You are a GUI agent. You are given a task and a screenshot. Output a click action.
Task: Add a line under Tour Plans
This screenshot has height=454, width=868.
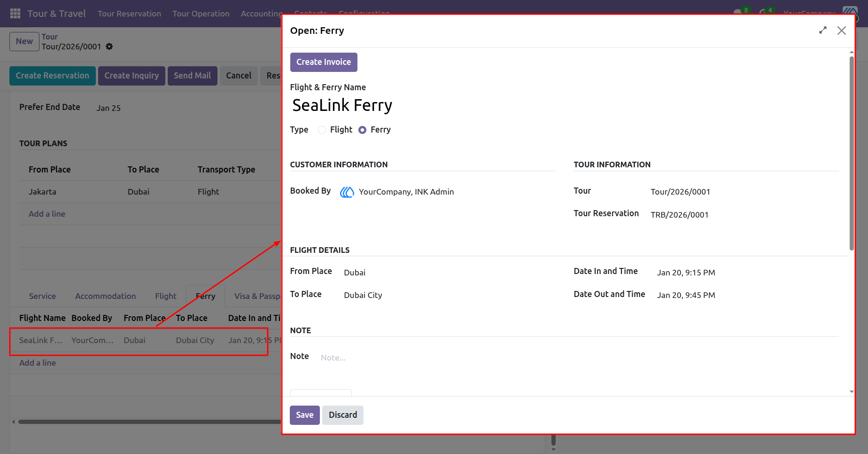(47, 214)
